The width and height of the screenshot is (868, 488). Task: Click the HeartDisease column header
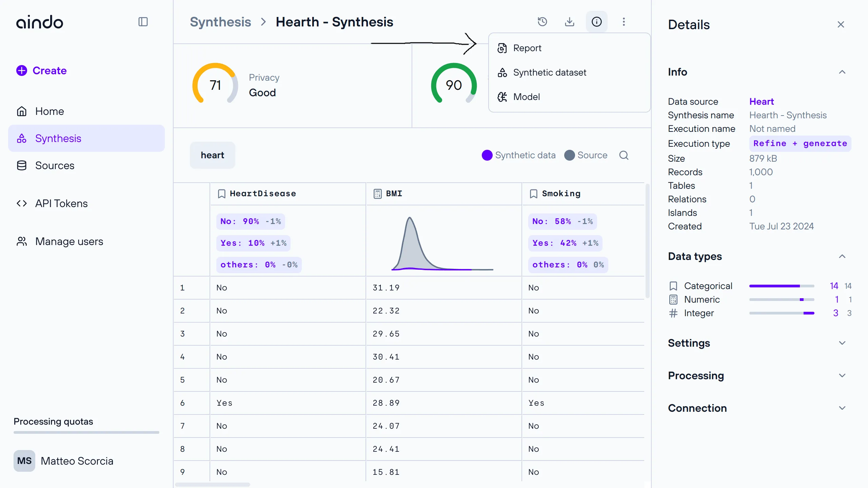tap(288, 194)
